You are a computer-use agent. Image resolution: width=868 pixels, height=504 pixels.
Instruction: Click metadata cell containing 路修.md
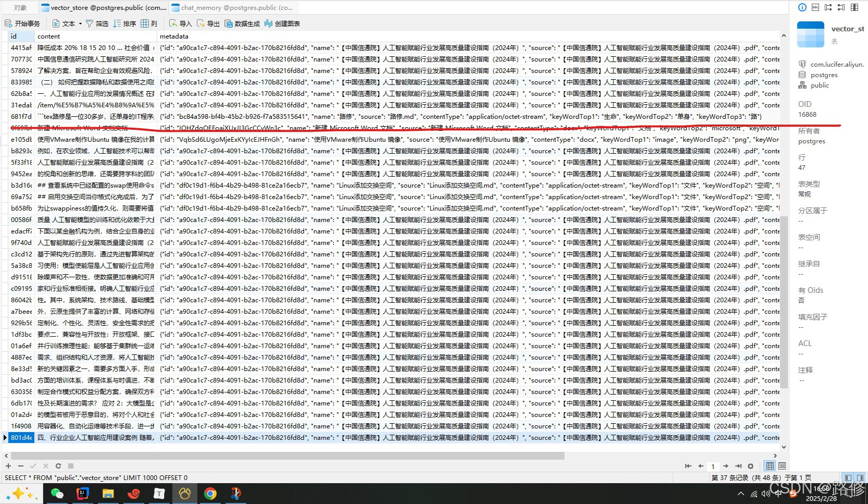pos(468,117)
